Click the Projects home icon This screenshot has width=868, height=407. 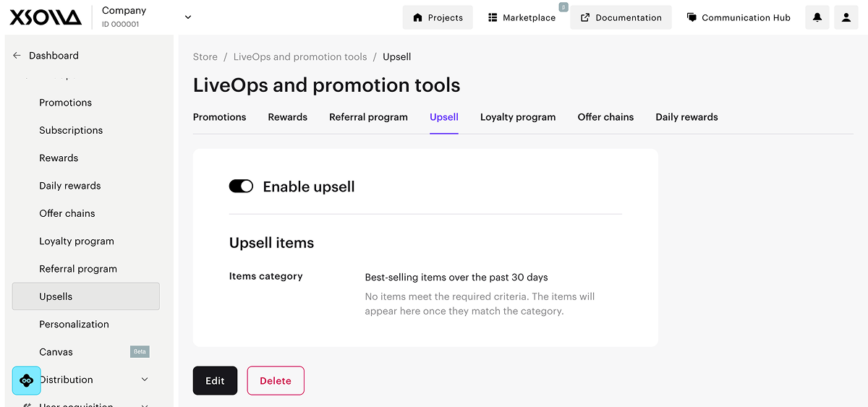[x=417, y=17]
